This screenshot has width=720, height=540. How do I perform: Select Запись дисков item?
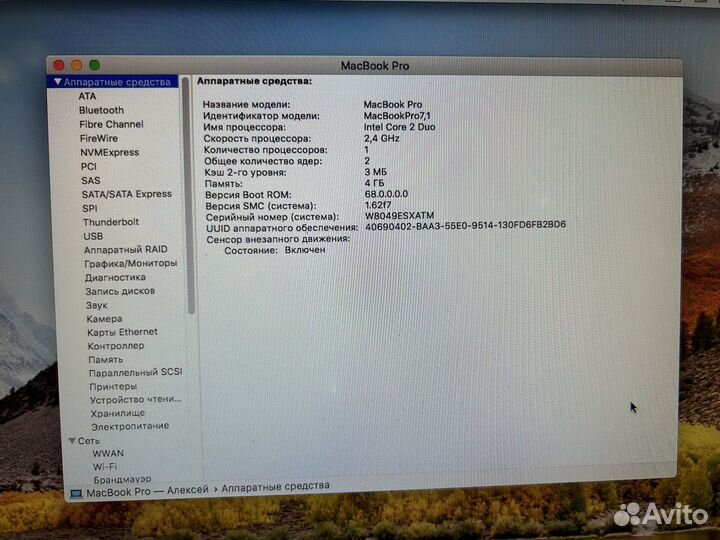click(120, 291)
